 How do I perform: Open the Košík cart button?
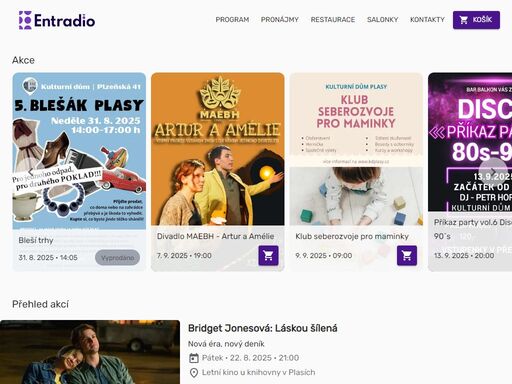click(476, 20)
